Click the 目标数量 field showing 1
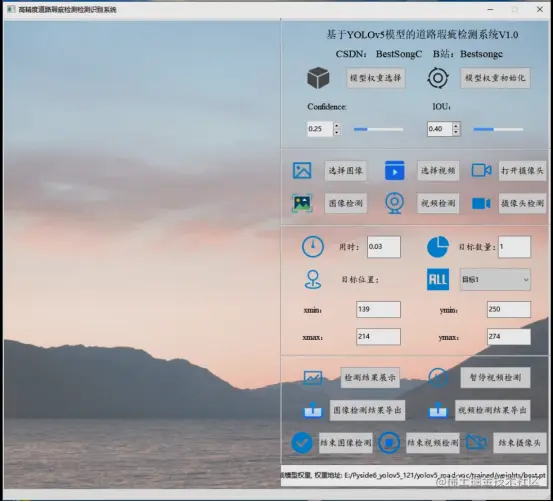Viewport: 554px width, 502px height. [514, 247]
